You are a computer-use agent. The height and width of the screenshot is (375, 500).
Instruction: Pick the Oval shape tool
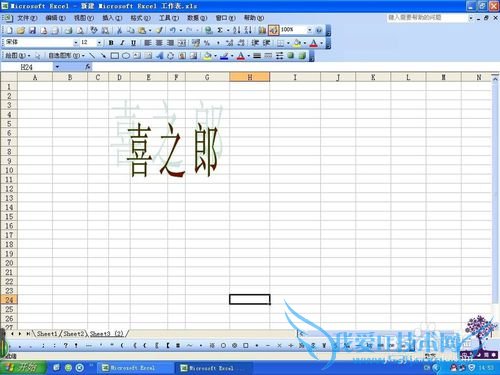pos(126,56)
